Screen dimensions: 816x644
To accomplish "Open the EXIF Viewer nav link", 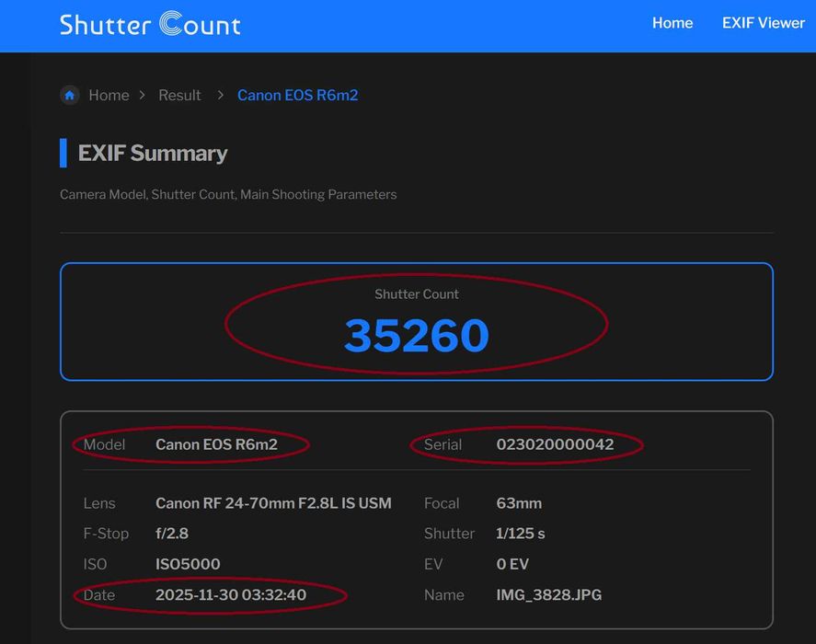I will coord(763,23).
